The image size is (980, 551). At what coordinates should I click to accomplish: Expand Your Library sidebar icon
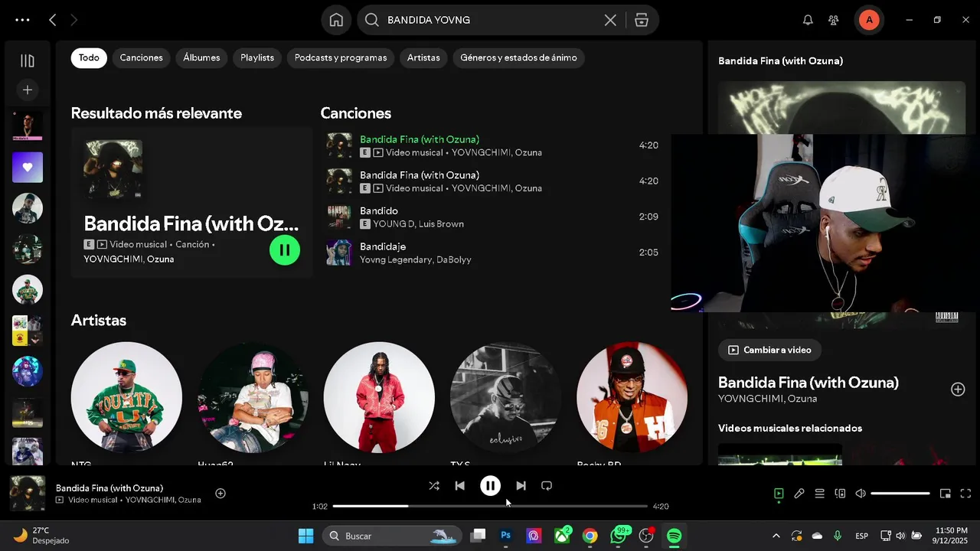pyautogui.click(x=28, y=60)
